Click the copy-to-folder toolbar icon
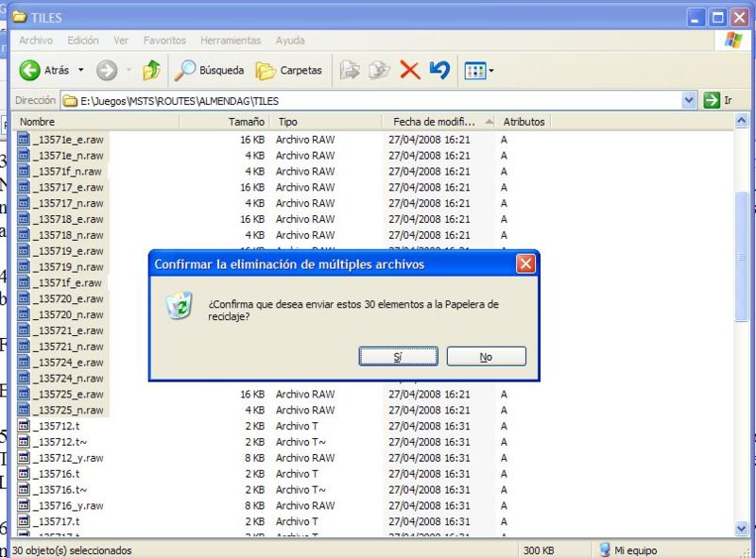The image size is (756, 558). pos(381,69)
